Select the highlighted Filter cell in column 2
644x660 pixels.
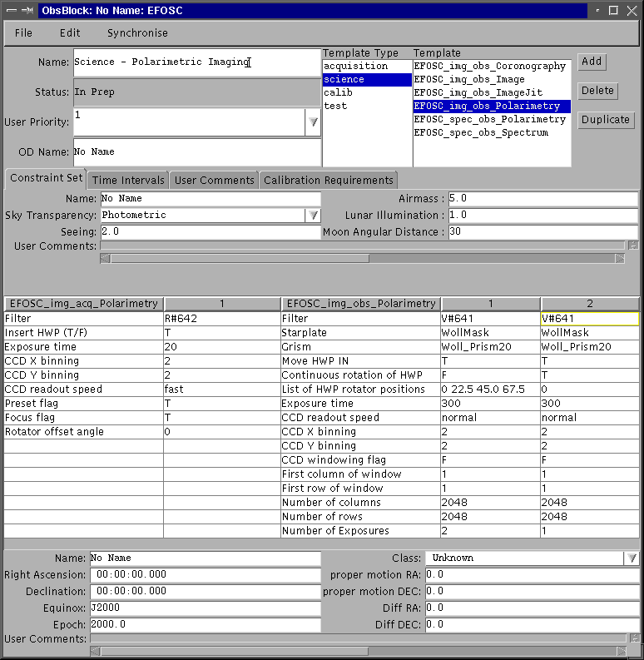pyautogui.click(x=590, y=319)
